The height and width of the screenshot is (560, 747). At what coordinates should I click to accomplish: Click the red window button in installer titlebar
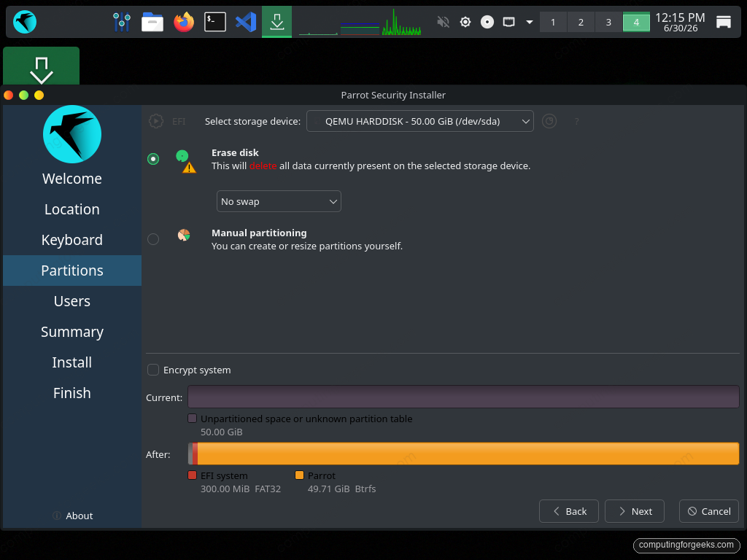tap(8, 96)
